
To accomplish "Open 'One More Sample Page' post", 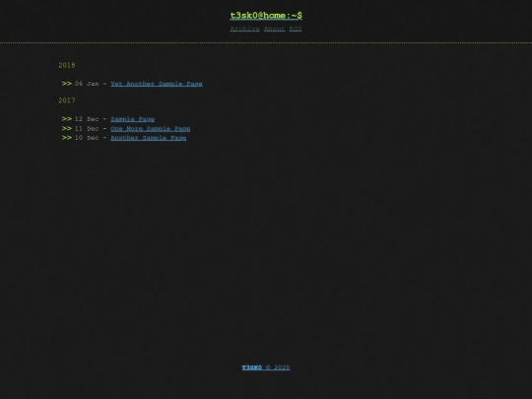I will [x=151, y=129].
